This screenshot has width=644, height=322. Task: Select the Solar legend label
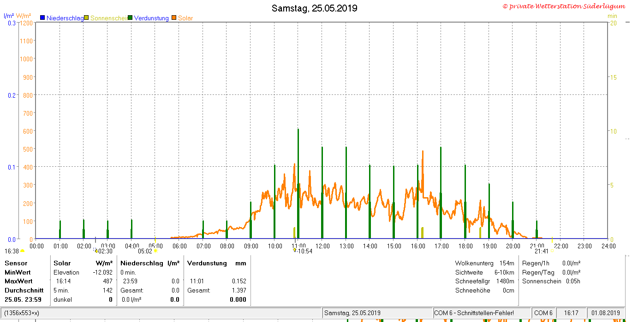(185, 18)
